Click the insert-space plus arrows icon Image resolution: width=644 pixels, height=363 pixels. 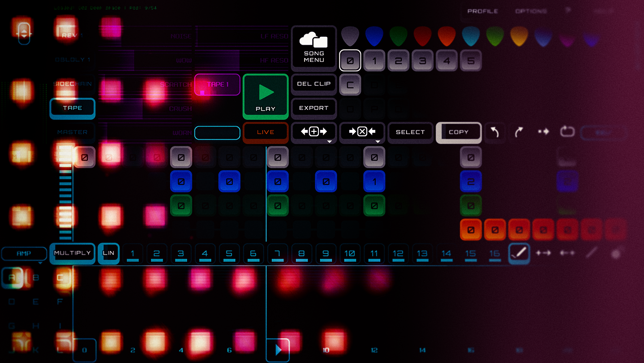(x=313, y=132)
